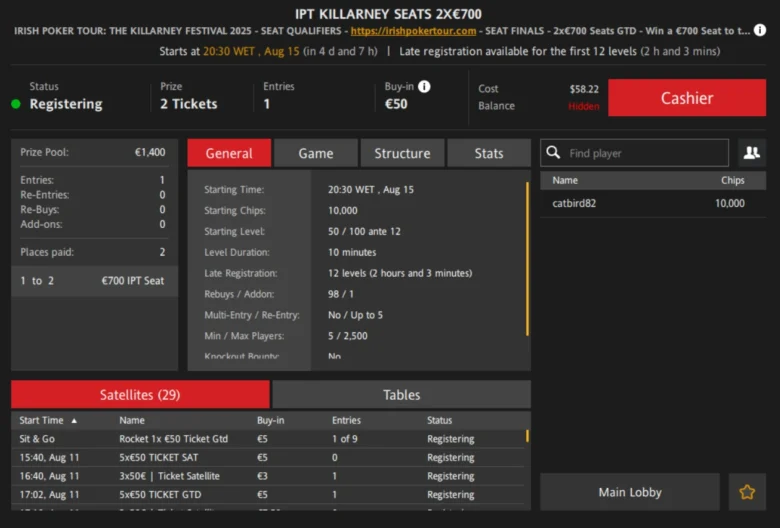Image resolution: width=780 pixels, height=528 pixels.
Task: Click the IPT KILLARNEY SEATS 2X€700 title
Action: (388, 13)
